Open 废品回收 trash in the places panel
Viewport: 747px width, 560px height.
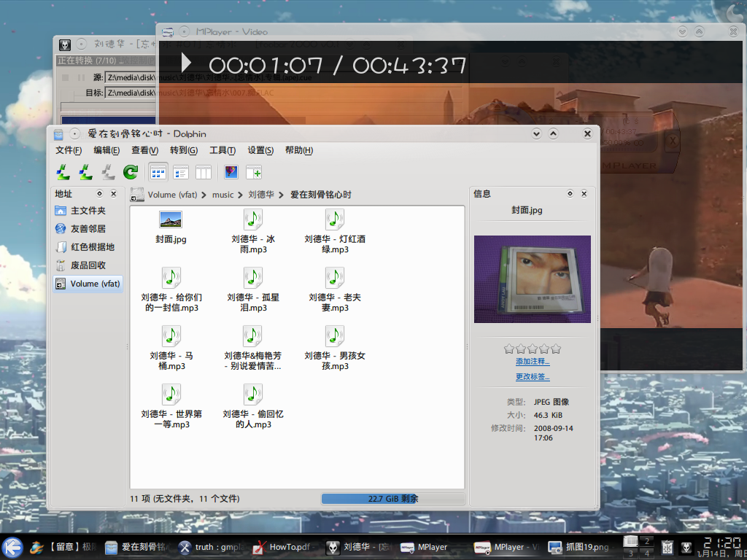tap(88, 265)
